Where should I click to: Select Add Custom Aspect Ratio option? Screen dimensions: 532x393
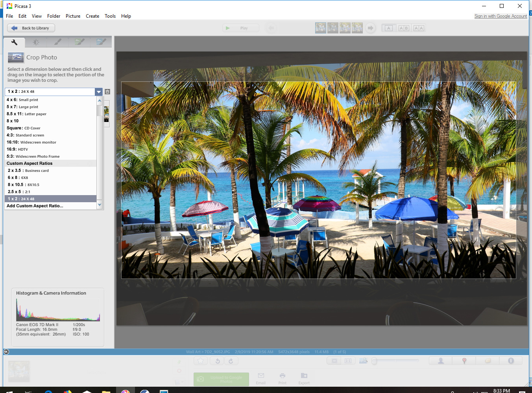35,206
